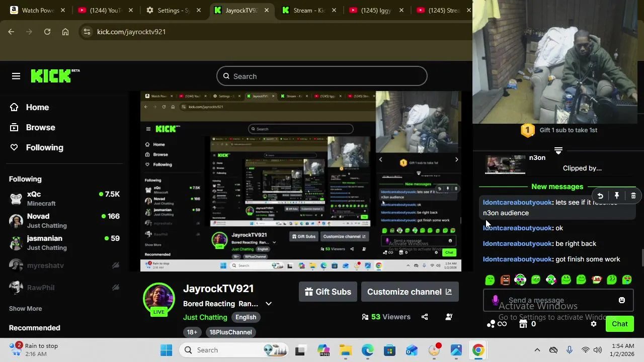Click the English language tag
This screenshot has width=644, height=362.
point(246,317)
